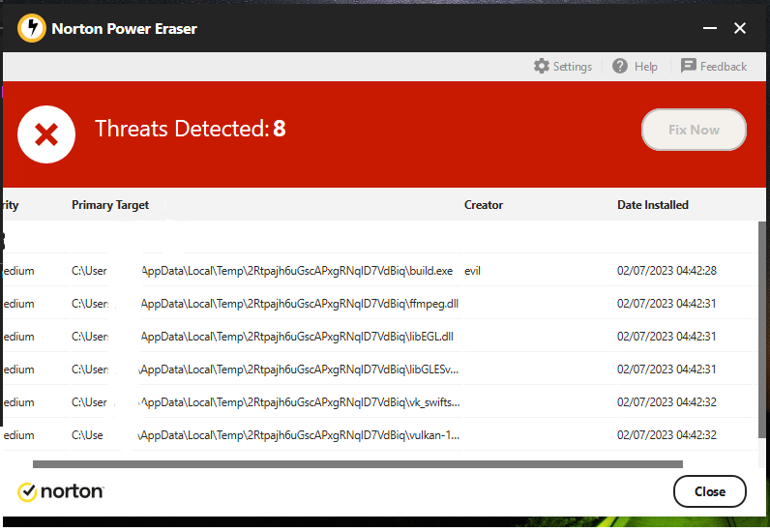Sort by Date Installed column header

tap(653, 205)
